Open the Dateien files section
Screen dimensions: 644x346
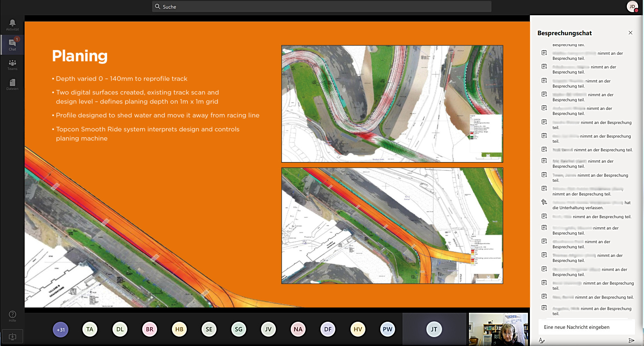pyautogui.click(x=12, y=84)
